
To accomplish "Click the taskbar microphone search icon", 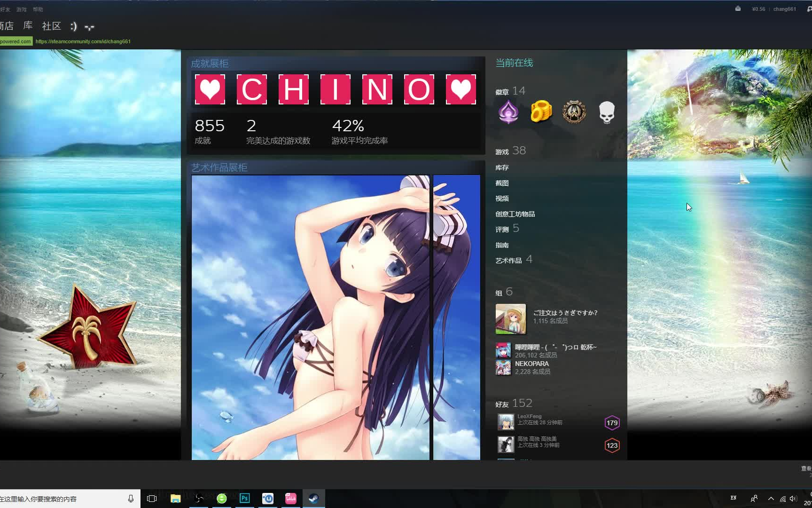I will tap(131, 499).
